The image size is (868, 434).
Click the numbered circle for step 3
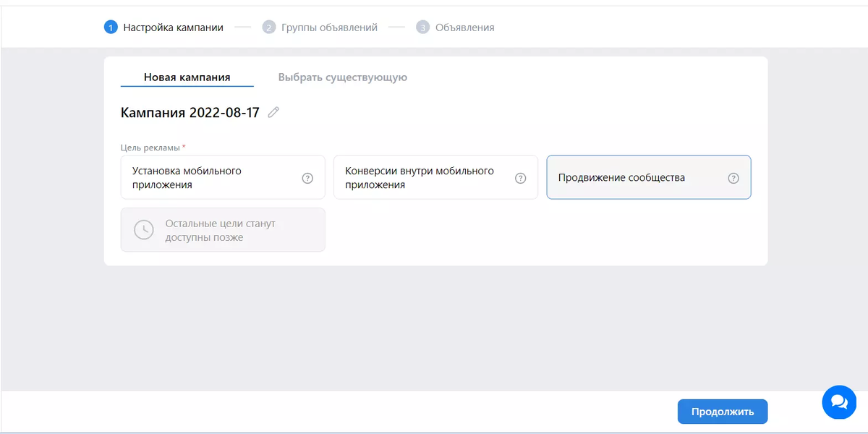pos(423,27)
